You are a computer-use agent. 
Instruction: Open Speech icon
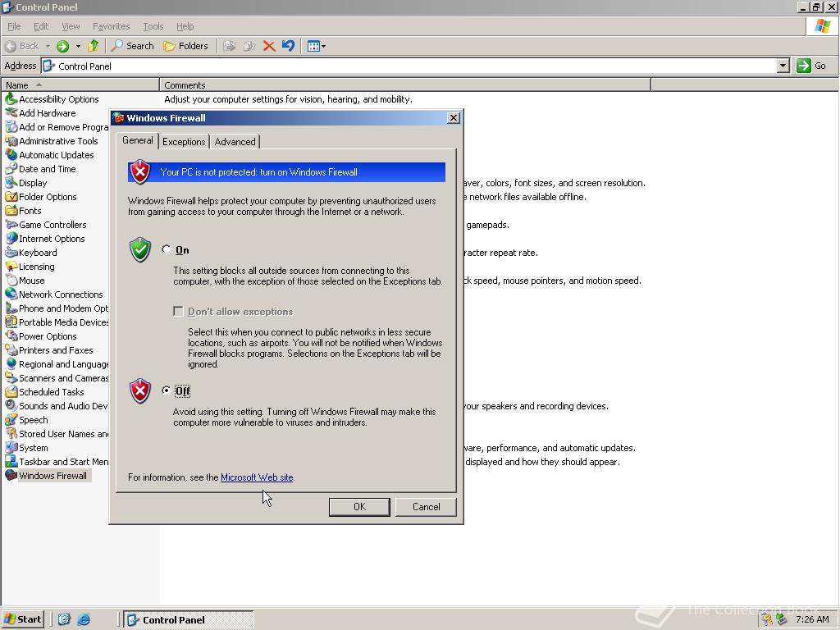(x=11, y=419)
